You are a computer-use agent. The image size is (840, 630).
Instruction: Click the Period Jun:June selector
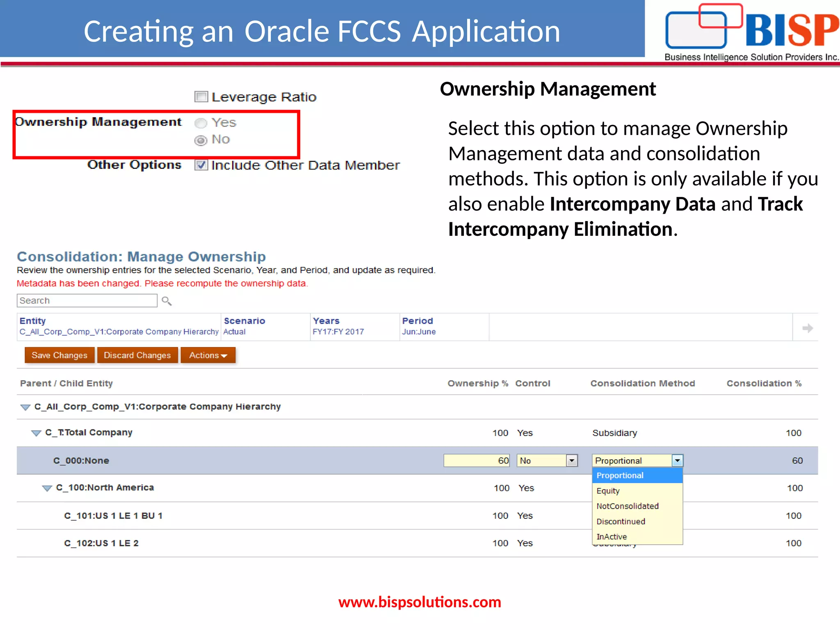445,326
